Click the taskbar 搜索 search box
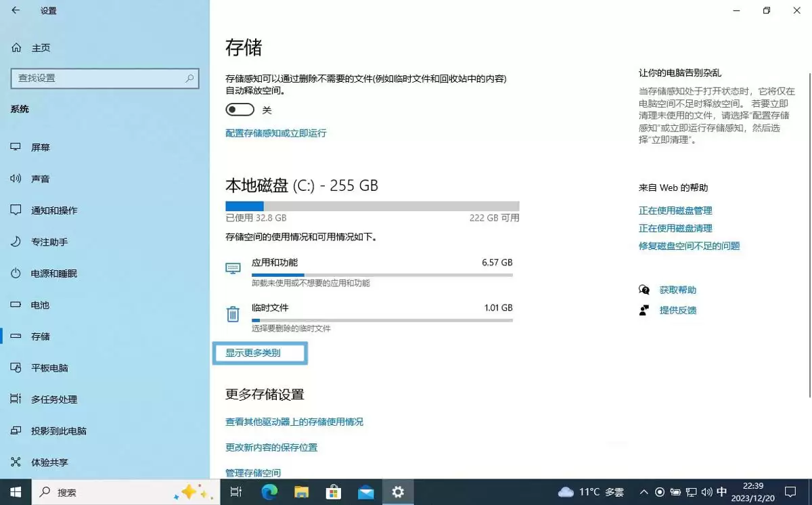The height and width of the screenshot is (505, 812). tap(125, 492)
